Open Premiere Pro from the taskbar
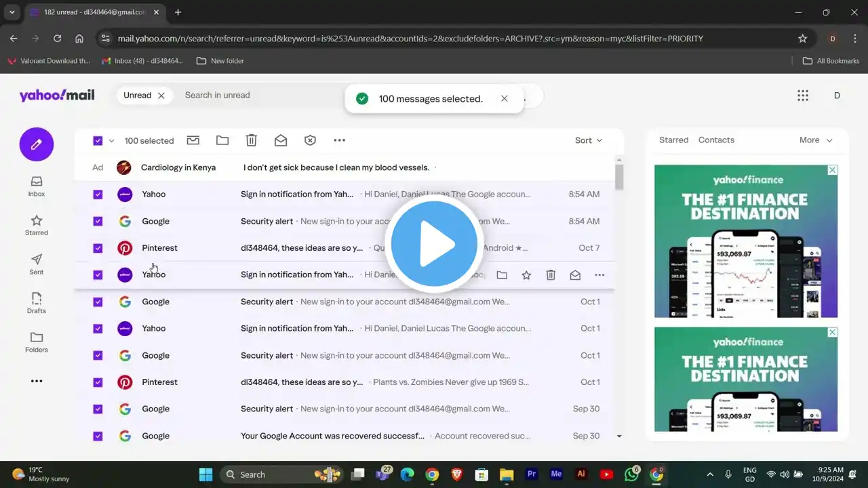Viewport: 868px width, 488px height. [x=532, y=474]
